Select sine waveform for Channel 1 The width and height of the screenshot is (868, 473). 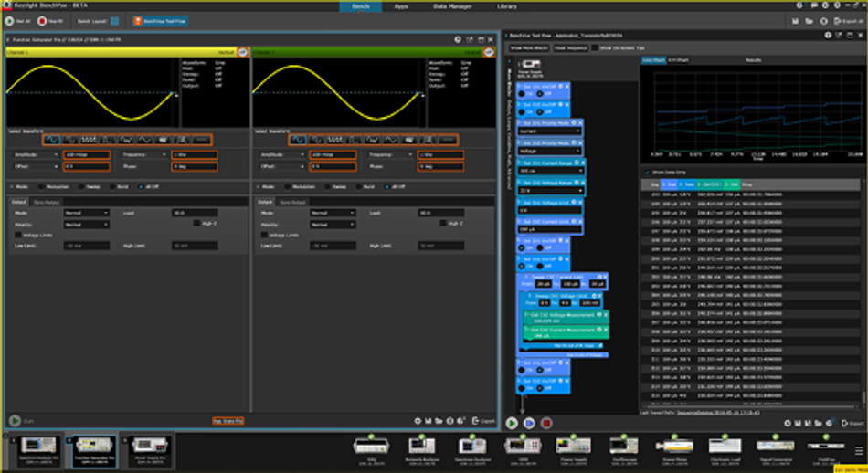pos(52,140)
